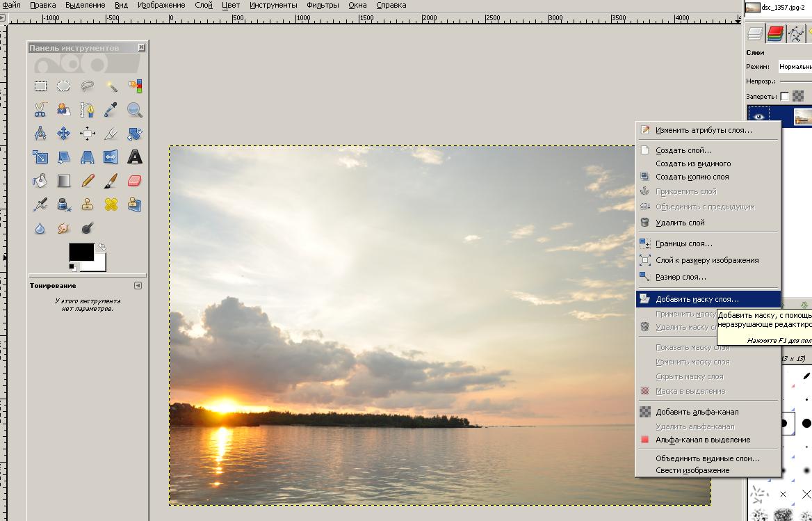Pick the Text tool in the toolbox
The image size is (812, 521).
(x=134, y=157)
